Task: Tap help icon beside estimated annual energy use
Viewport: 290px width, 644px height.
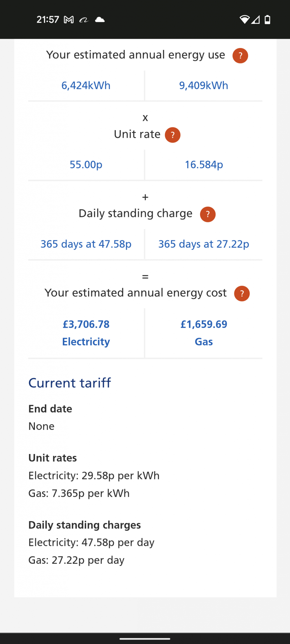Action: click(x=240, y=56)
